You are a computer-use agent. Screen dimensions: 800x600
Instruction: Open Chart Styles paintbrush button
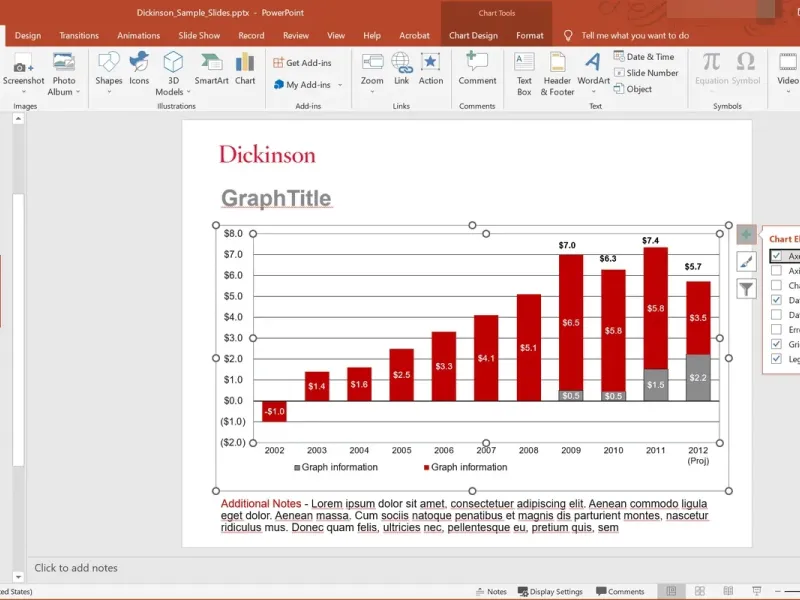click(746, 262)
